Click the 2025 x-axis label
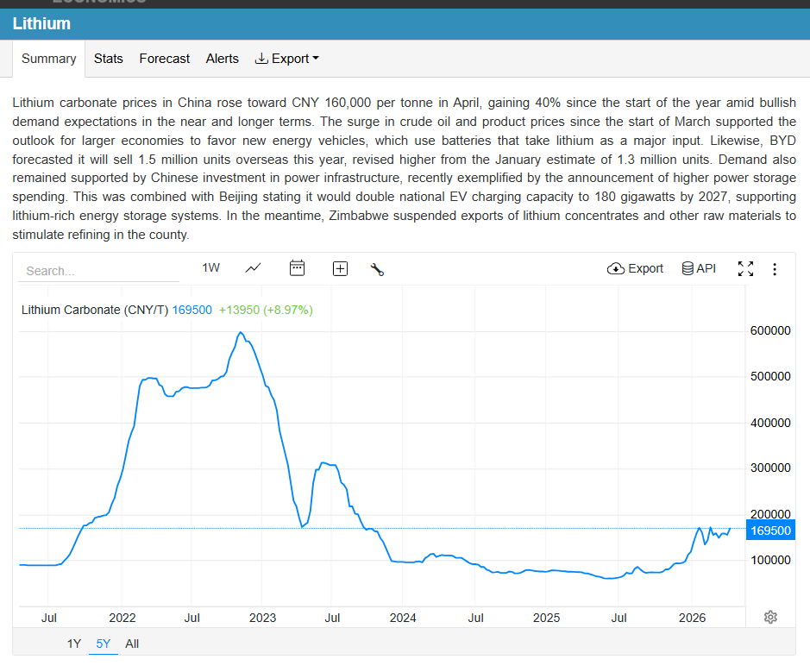 tap(546, 618)
